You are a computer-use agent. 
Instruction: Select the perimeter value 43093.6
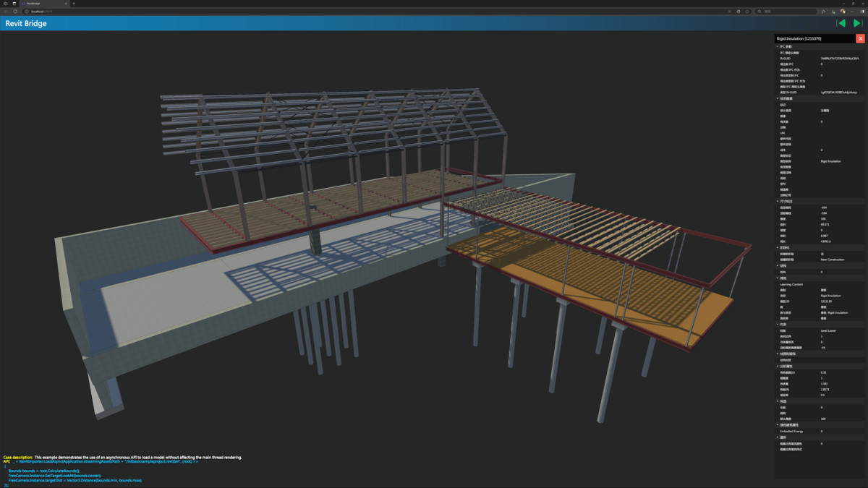pyautogui.click(x=825, y=241)
